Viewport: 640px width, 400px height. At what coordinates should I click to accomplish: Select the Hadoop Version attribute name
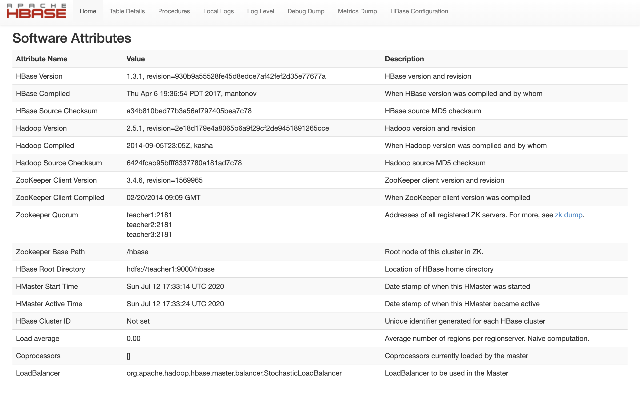pyautogui.click(x=41, y=128)
